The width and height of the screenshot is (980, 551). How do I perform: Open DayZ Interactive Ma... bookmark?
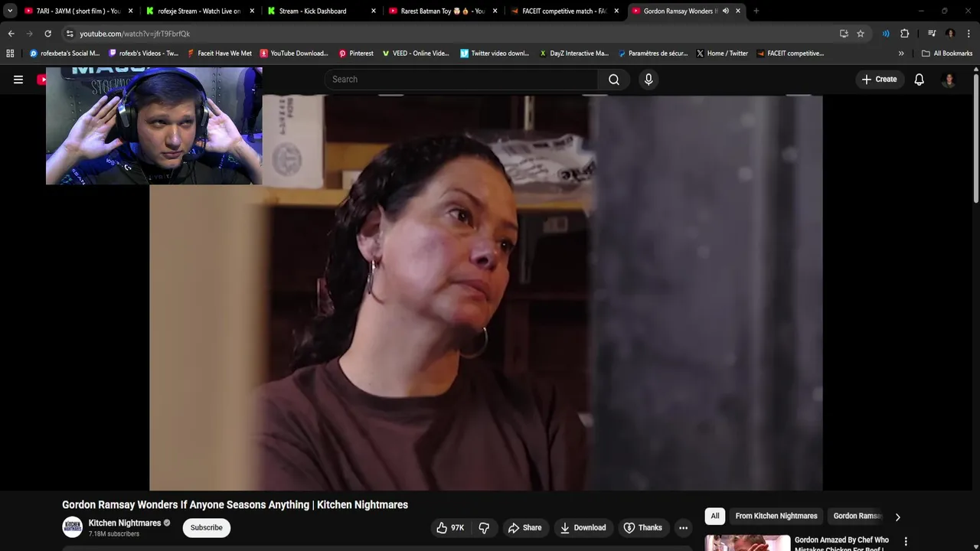(x=574, y=54)
